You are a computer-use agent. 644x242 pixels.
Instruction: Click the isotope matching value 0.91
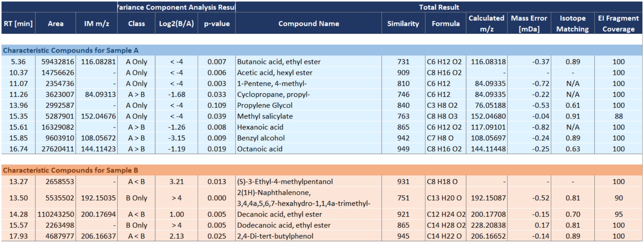[573, 116]
